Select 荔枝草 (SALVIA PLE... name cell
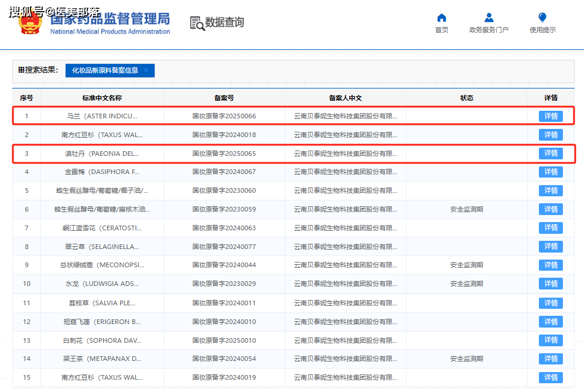This screenshot has width=584, height=392. 102,303
